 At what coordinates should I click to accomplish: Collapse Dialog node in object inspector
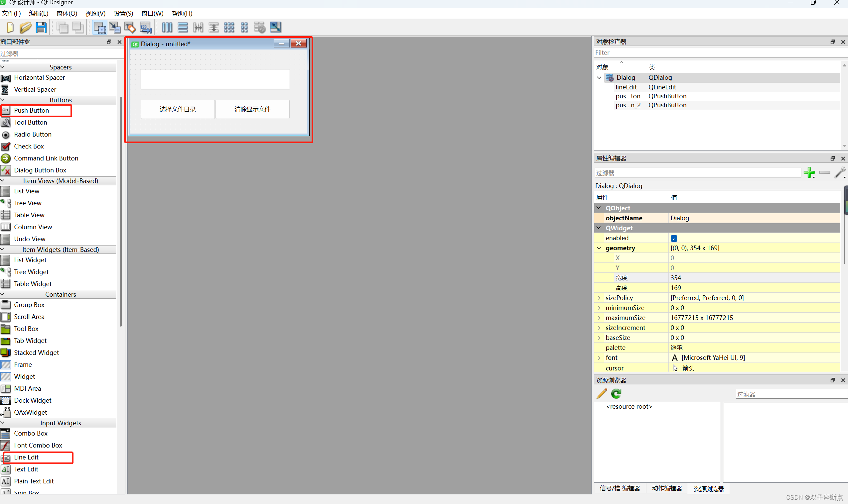(599, 78)
